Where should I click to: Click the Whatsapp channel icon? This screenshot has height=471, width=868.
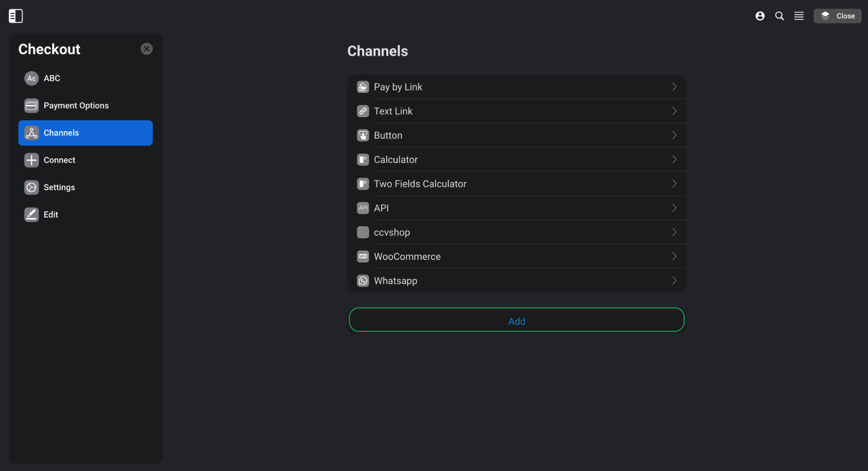(363, 281)
